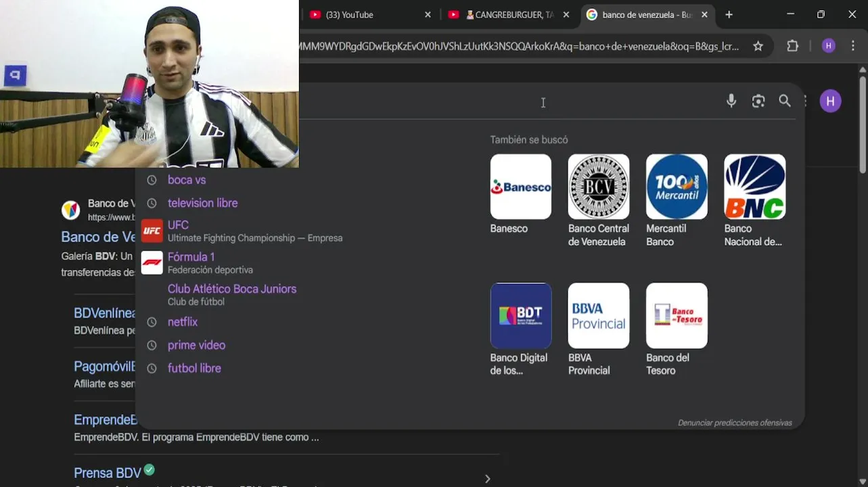
Task: Click the Club de fútbol subtitle
Action: pyautogui.click(x=196, y=302)
